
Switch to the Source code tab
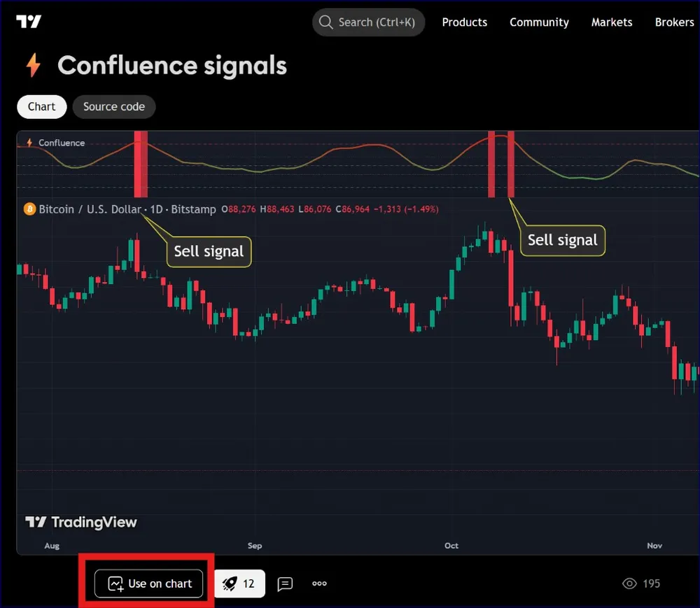click(x=113, y=106)
